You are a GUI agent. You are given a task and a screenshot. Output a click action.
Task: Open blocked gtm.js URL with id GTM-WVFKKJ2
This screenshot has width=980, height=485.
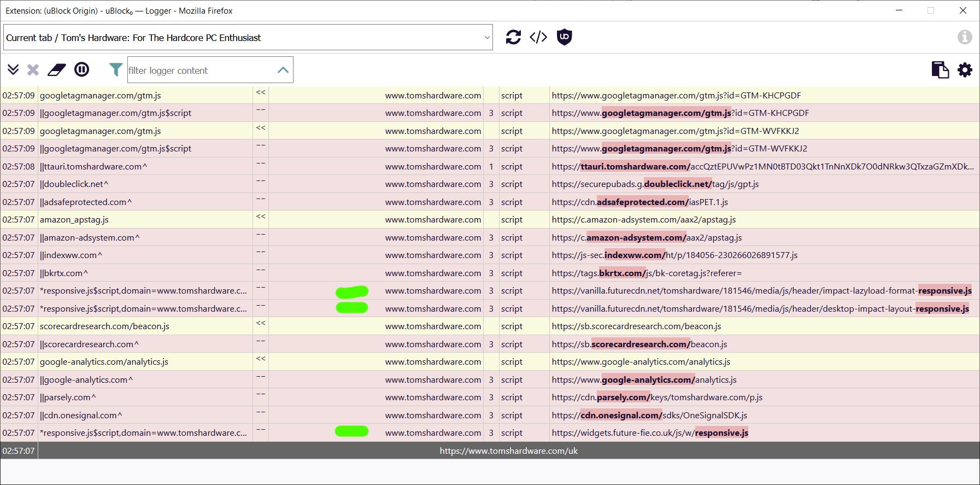(764, 149)
